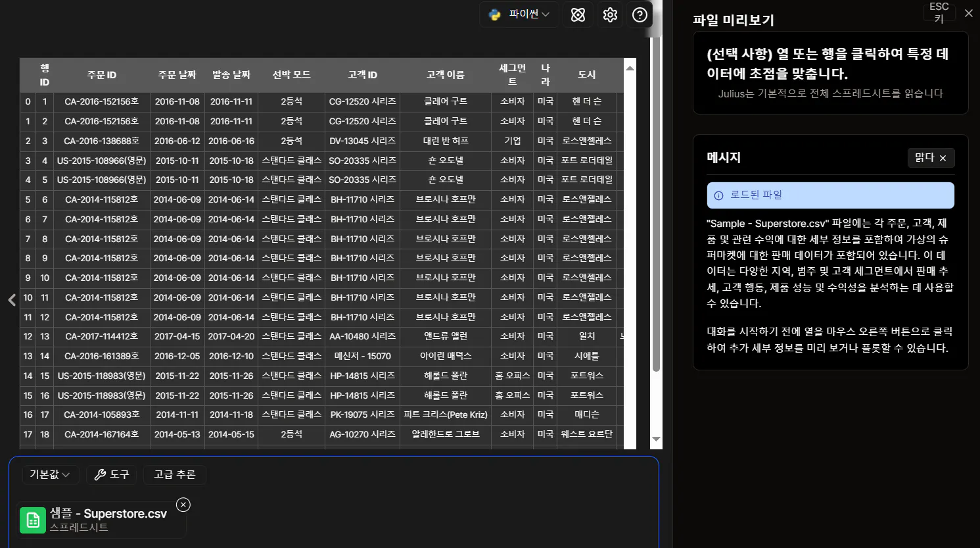Select the 행 ID column header
The image size is (980, 548).
click(x=45, y=75)
